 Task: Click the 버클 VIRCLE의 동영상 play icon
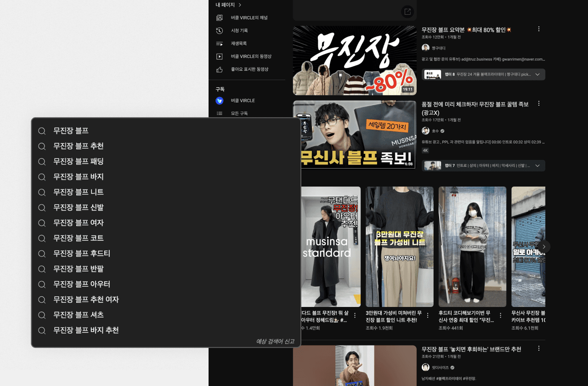pos(220,56)
